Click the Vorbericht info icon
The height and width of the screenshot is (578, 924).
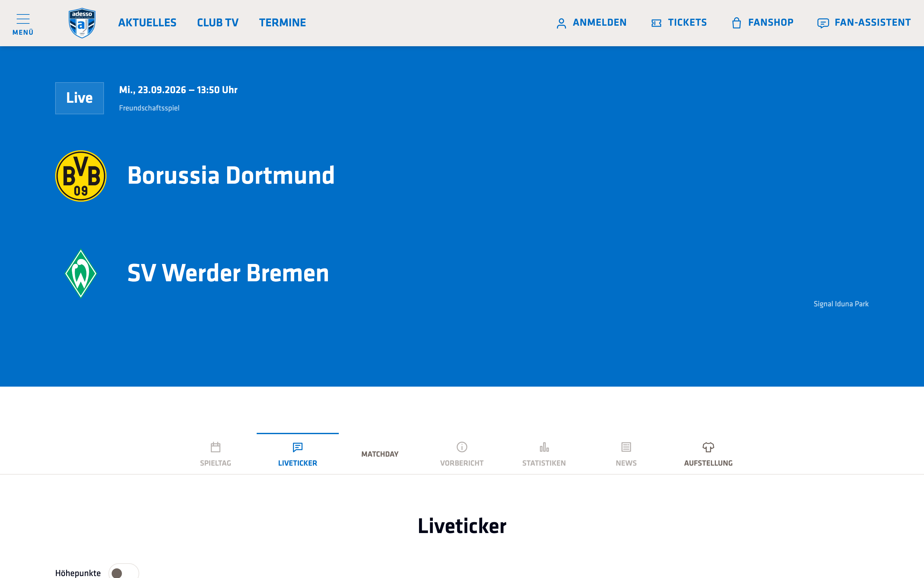click(462, 447)
